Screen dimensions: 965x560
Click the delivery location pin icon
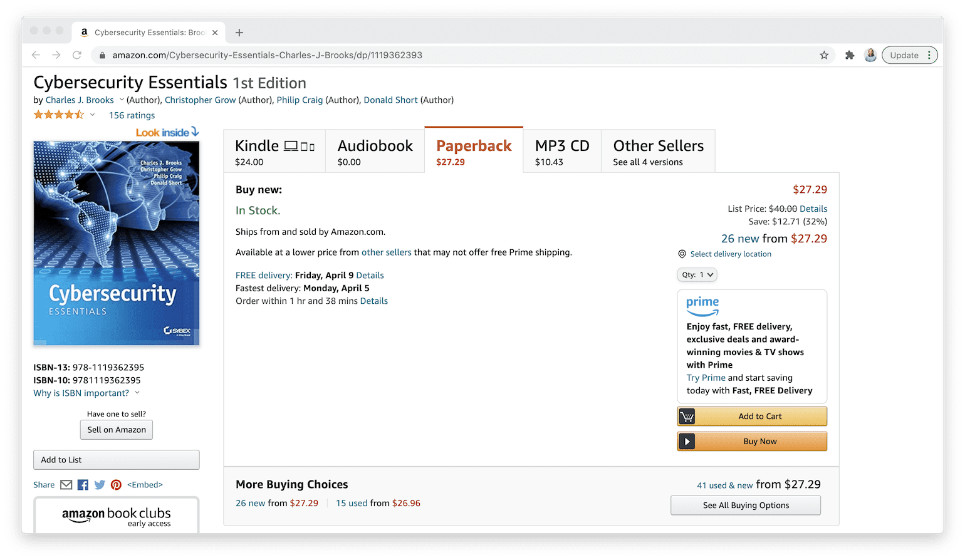682,254
